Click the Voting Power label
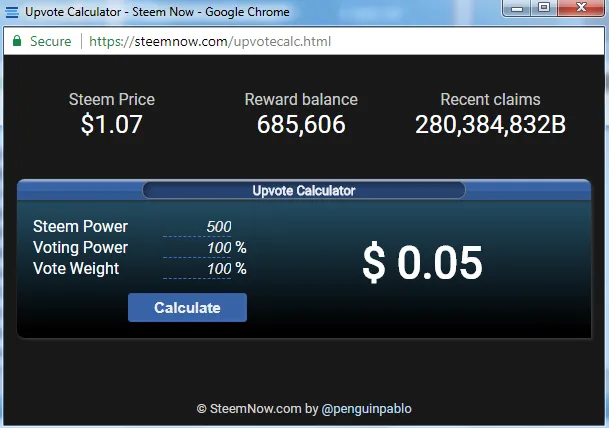This screenshot has width=609, height=428. (x=80, y=247)
